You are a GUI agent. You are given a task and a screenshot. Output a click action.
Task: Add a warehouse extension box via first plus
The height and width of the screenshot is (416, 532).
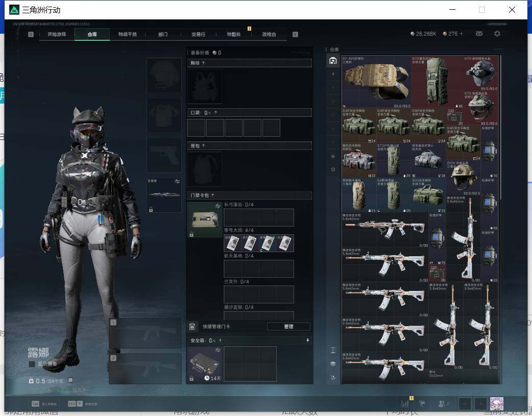(333, 74)
